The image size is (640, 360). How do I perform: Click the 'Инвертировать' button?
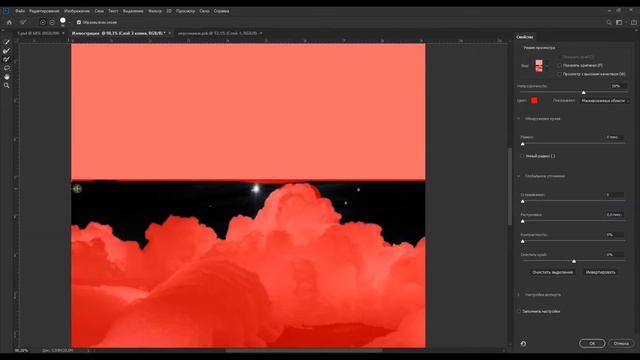click(x=600, y=272)
